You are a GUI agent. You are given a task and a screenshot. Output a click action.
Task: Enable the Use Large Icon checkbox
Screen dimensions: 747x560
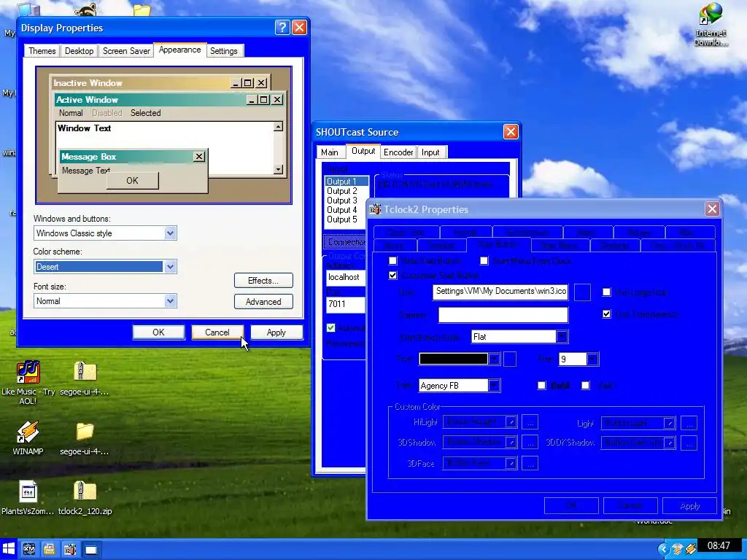606,292
